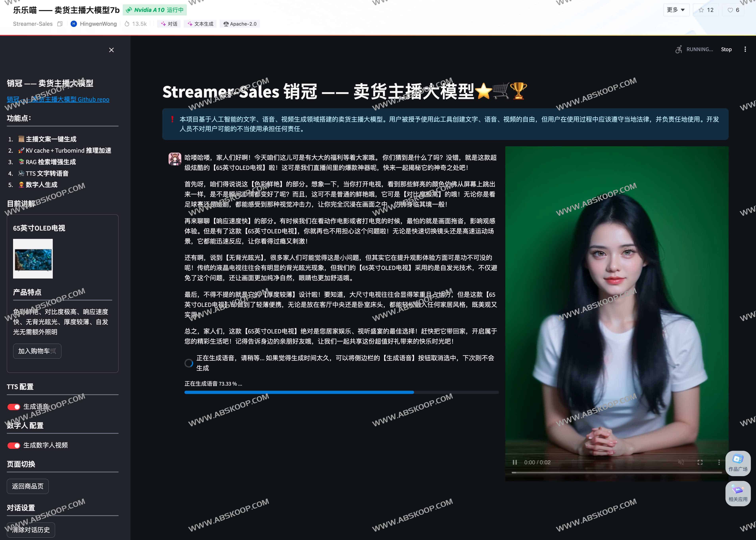Viewport: 756px width, 540px height.
Task: Click the HingwenWong author avatar icon
Action: [74, 24]
